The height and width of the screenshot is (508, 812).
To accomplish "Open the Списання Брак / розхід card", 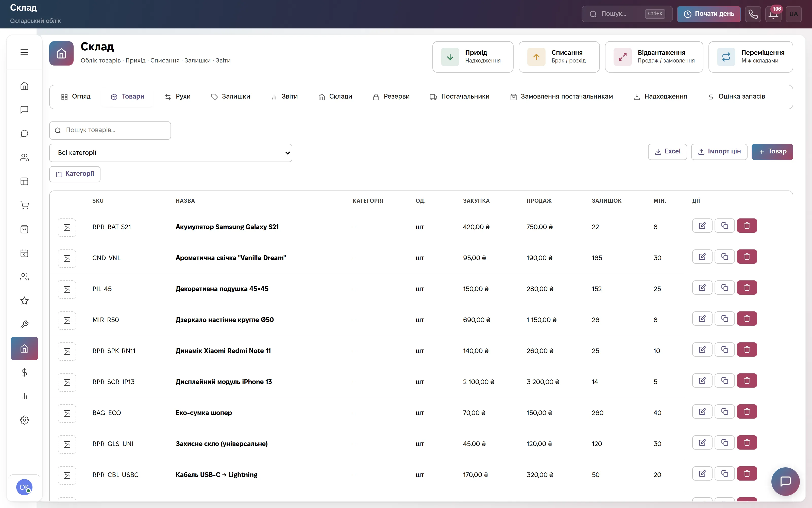I will tap(559, 57).
